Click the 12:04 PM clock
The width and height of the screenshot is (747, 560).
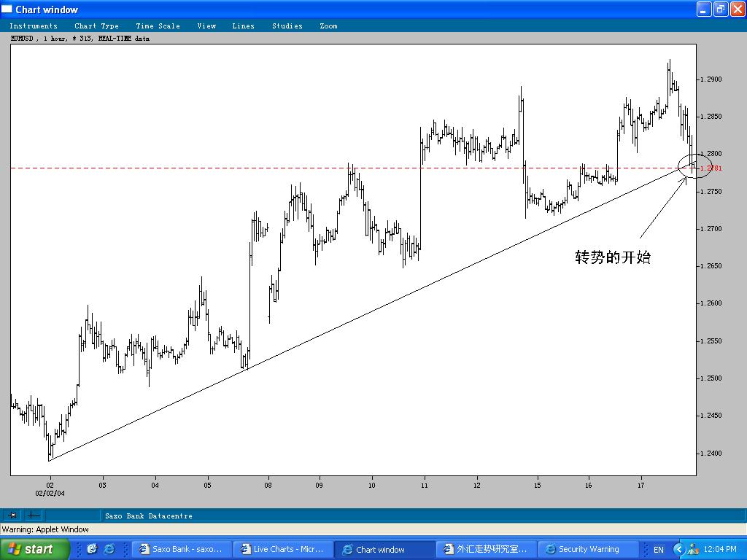720,550
